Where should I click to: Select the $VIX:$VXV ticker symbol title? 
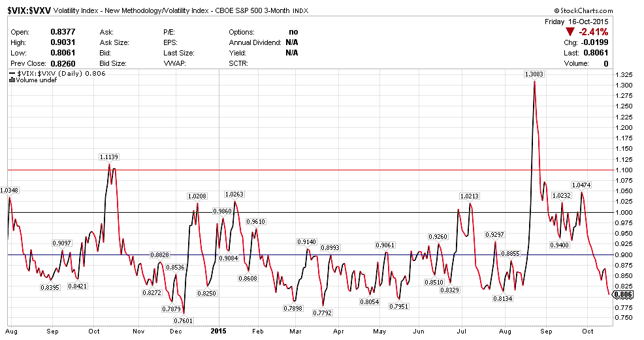[x=29, y=10]
